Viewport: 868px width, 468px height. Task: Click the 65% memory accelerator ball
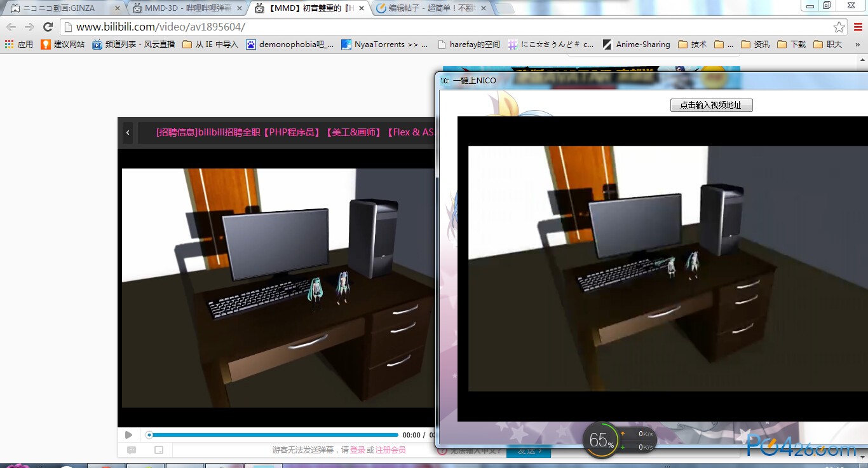601,440
